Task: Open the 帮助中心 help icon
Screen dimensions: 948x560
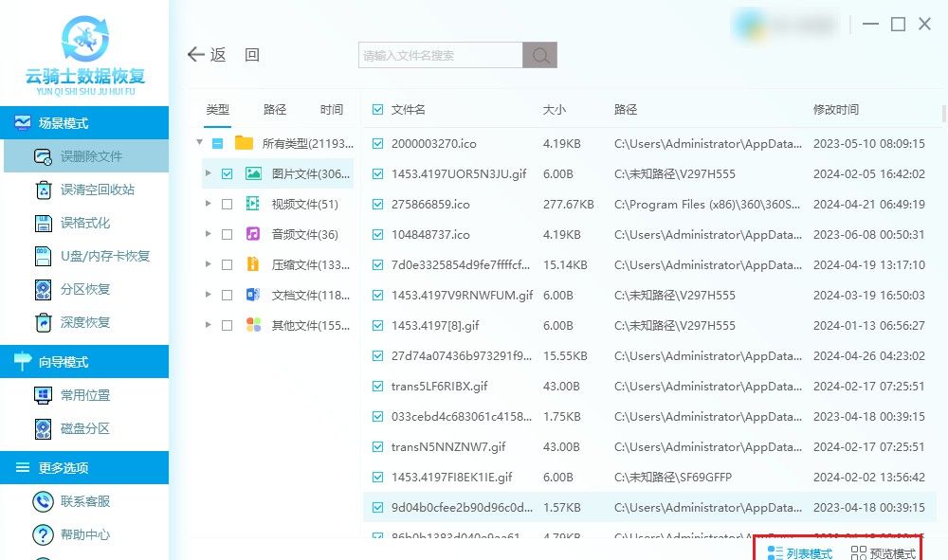Action: pyautogui.click(x=43, y=534)
